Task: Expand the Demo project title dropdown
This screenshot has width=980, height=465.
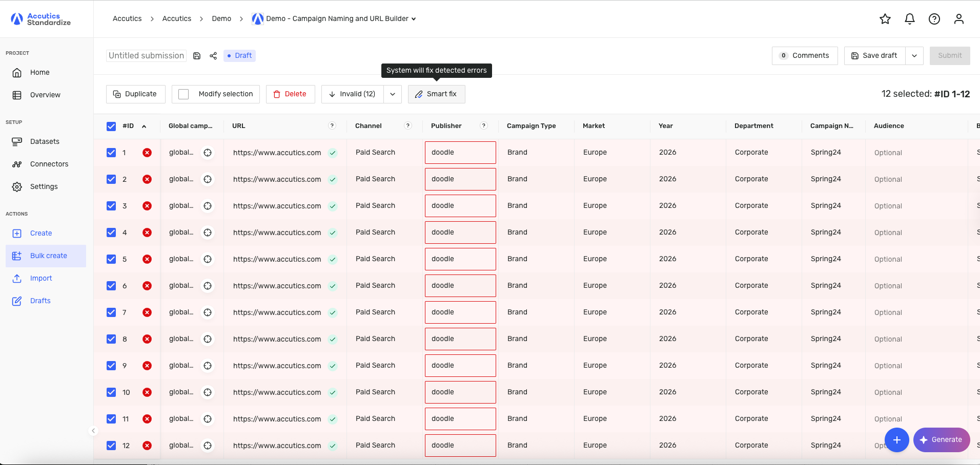Action: pyautogui.click(x=414, y=19)
